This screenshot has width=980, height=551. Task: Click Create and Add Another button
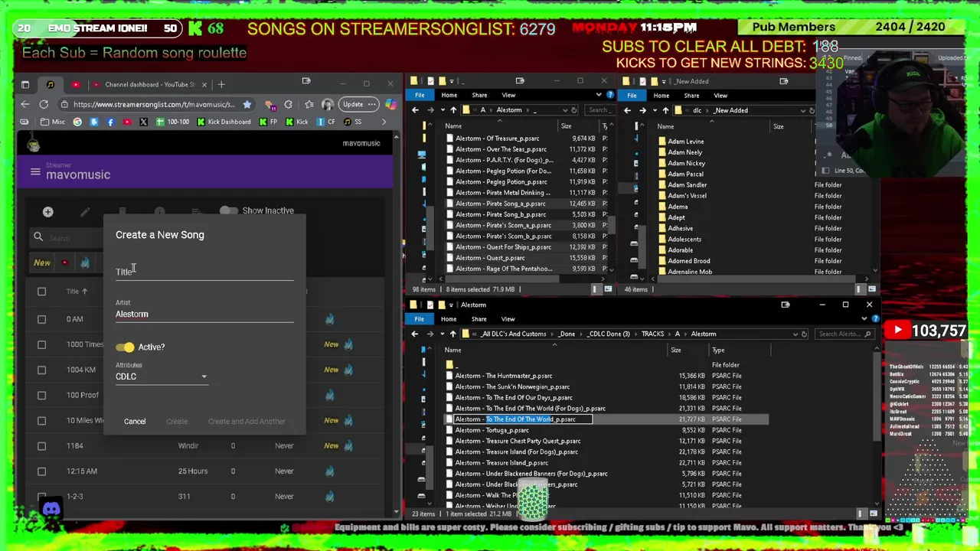coord(247,421)
